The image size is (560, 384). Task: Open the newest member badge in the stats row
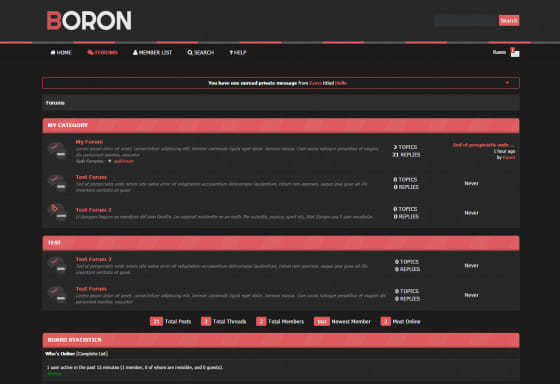pyautogui.click(x=321, y=321)
